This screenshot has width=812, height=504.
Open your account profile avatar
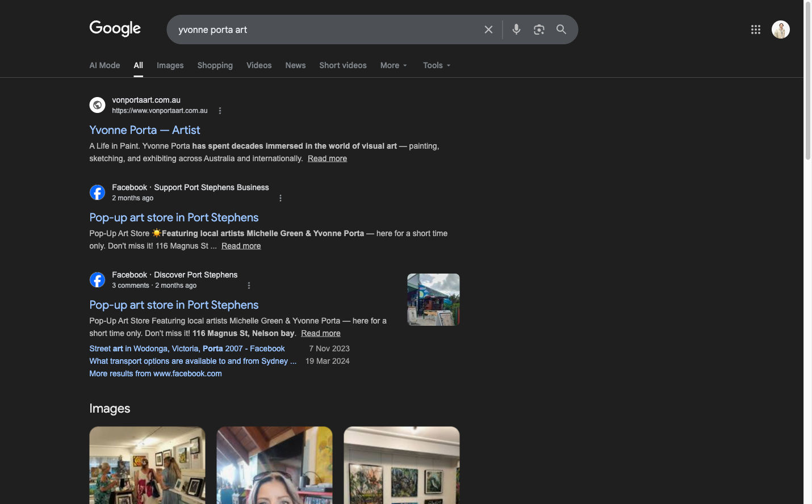[781, 29]
